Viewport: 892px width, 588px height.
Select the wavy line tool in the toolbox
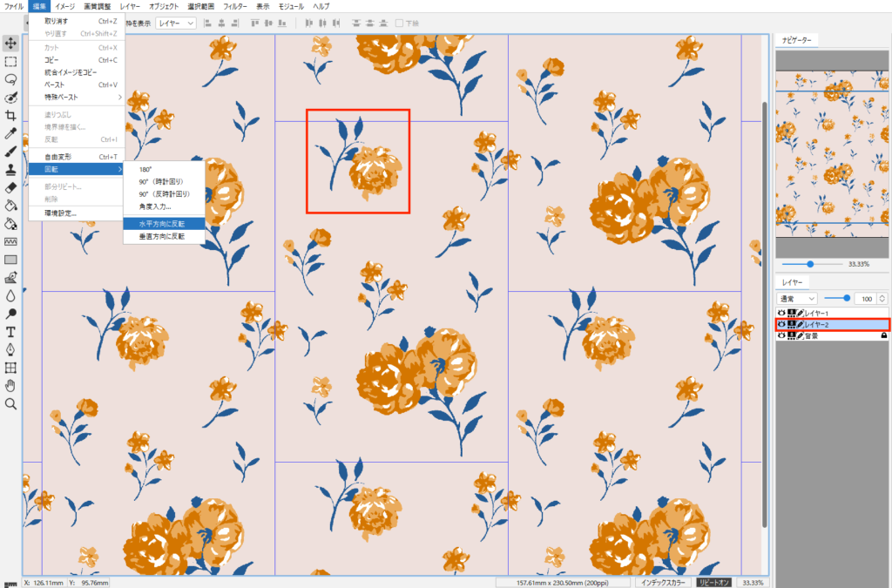(10, 241)
